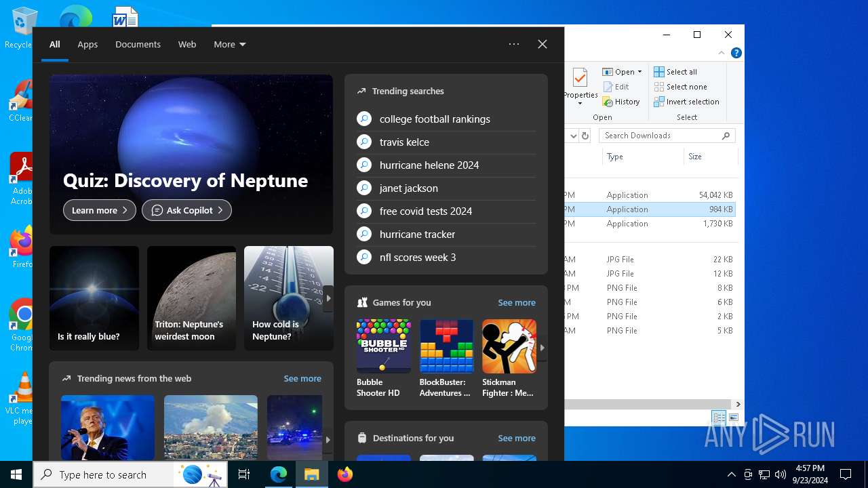Image resolution: width=868 pixels, height=488 pixels.
Task: Collapse the File Explorer ribbon chevron
Action: (x=722, y=53)
